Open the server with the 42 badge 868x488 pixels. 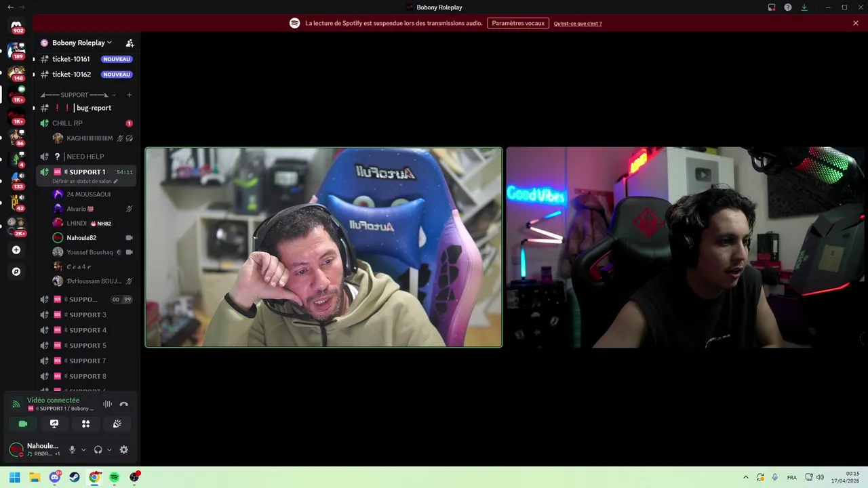coord(16,203)
